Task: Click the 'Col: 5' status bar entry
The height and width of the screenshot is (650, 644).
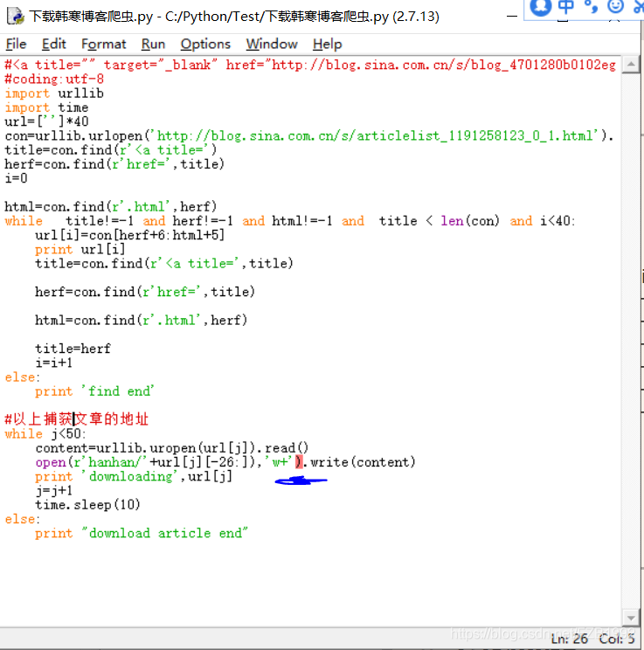Action: coord(617,639)
